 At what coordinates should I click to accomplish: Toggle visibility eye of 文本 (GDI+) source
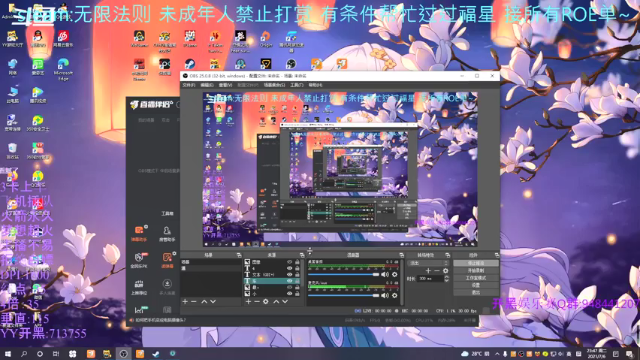[289, 275]
